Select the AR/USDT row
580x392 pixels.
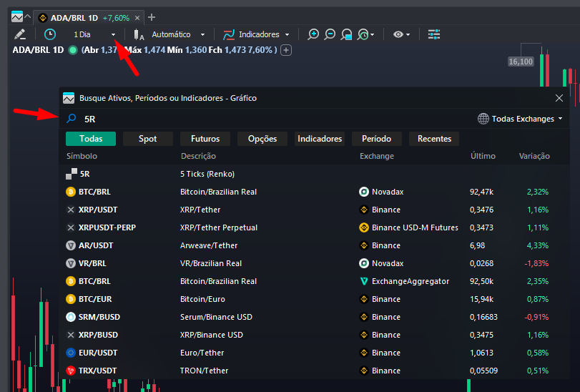click(x=314, y=245)
